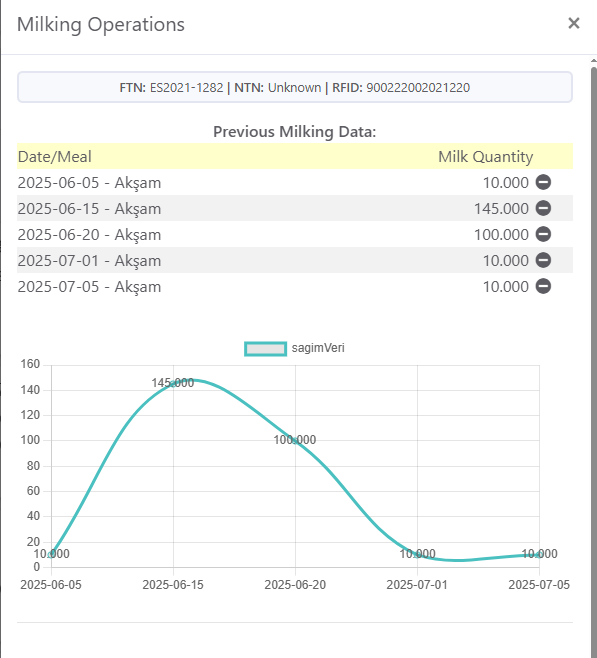Image resolution: width=597 pixels, height=658 pixels.
Task: Select the 145.000 data point on chart
Action: tap(173, 384)
